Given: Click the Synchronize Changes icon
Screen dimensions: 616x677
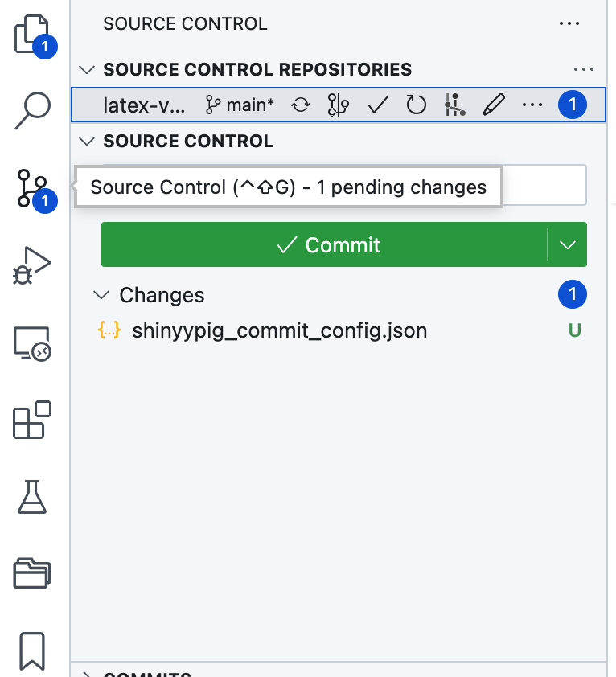Looking at the screenshot, I should [x=301, y=105].
